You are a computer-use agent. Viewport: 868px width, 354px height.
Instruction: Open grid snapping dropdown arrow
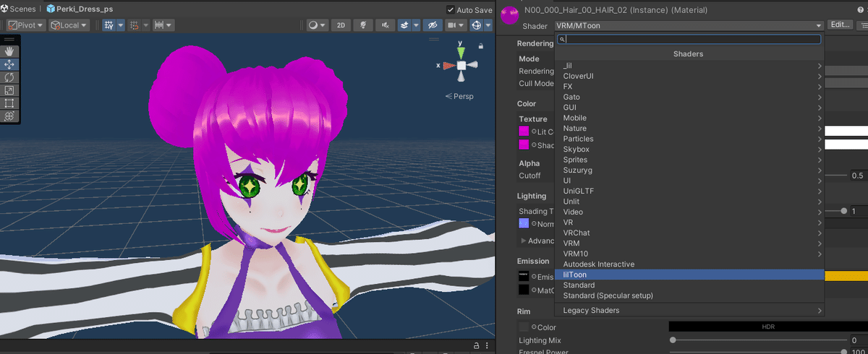121,25
